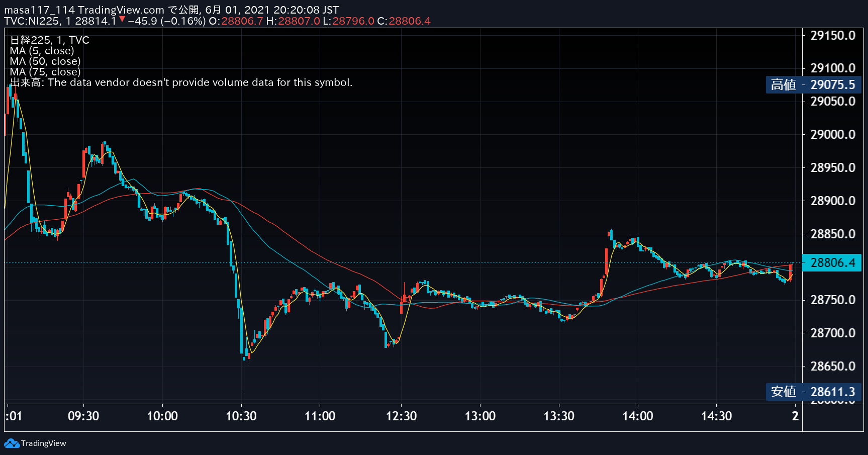Select the MA (75, close) indicator label
Viewport: 868px width, 455px height.
click(x=45, y=72)
